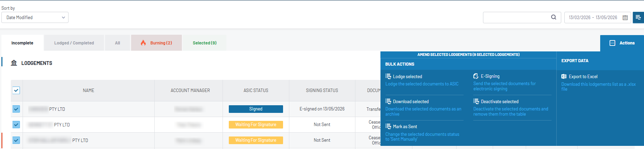This screenshot has height=149, width=644.
Task: Uncheck the first PTY LTD row checkbox
Action: tap(16, 109)
